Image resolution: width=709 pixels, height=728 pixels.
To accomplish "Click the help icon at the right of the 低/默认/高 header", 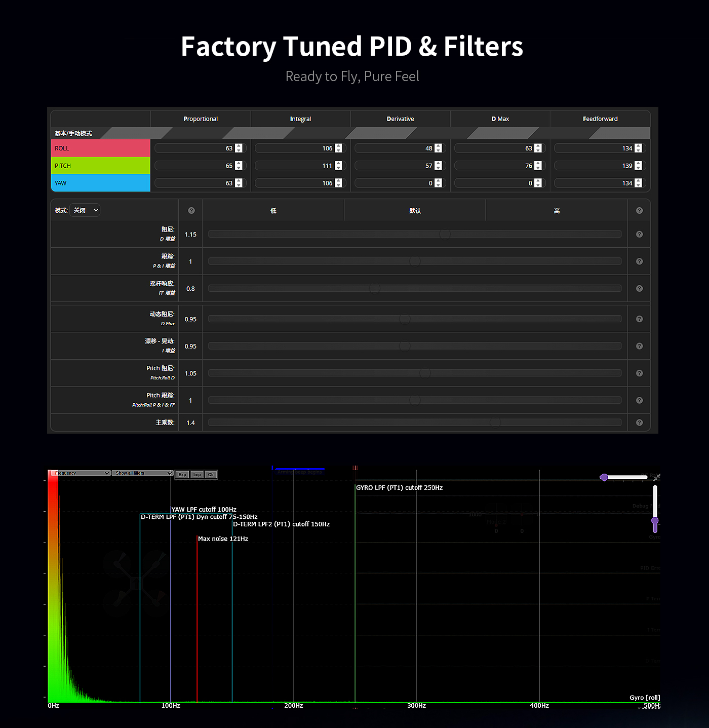I will (639, 211).
